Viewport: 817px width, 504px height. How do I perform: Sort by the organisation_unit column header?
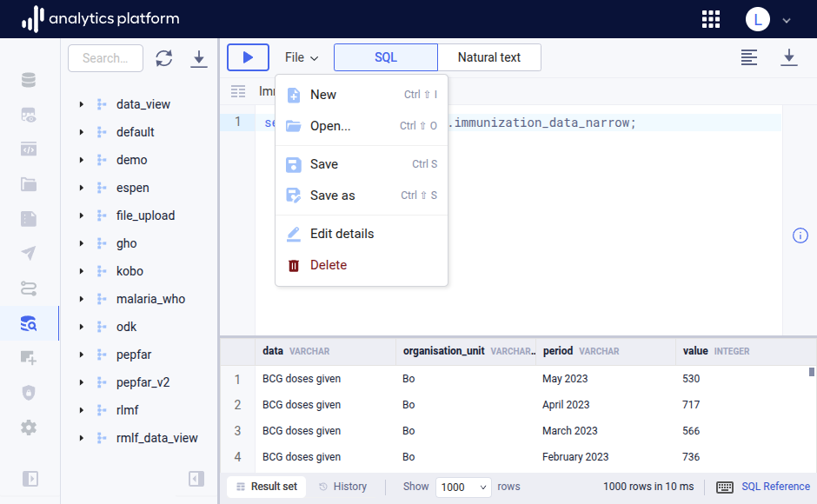466,351
